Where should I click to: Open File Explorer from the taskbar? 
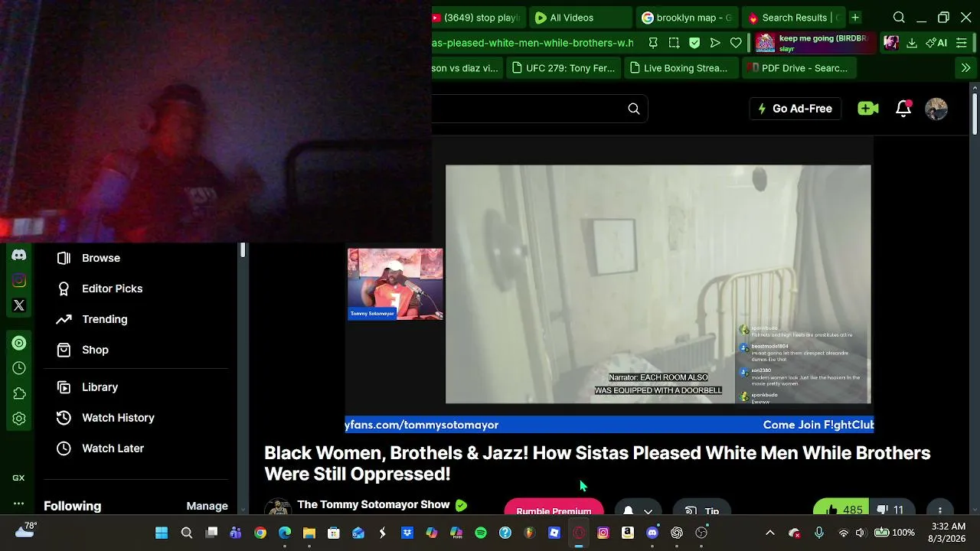309,533
